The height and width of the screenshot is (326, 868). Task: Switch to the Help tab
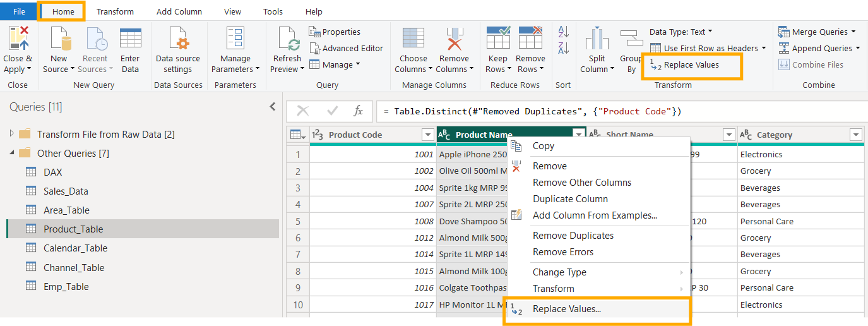(x=314, y=11)
